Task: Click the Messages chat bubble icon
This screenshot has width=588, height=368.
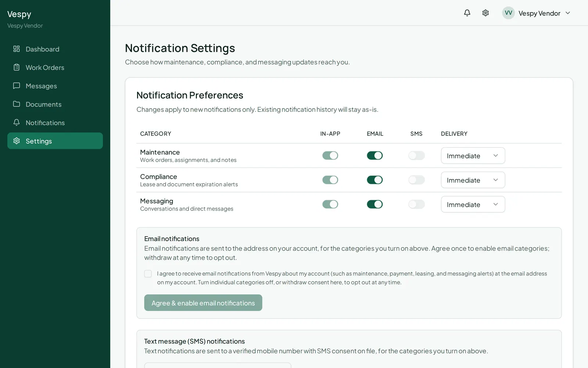Action: click(17, 86)
